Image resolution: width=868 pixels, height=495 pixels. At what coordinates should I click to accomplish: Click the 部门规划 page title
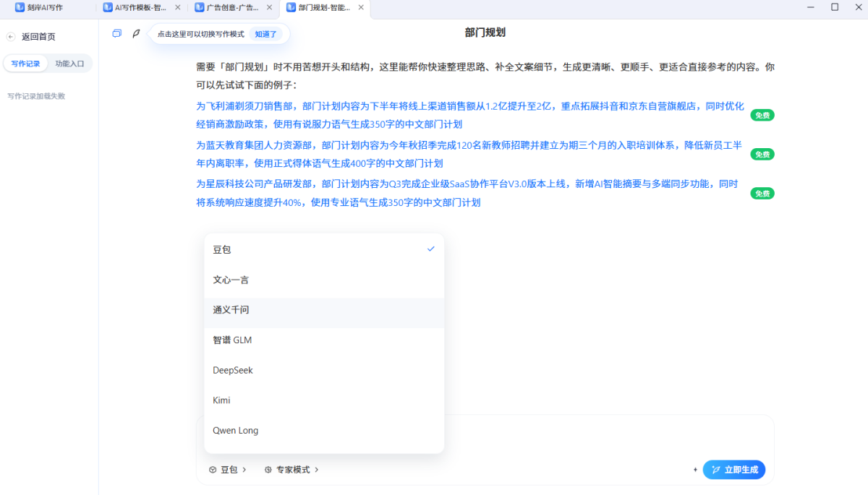point(485,33)
